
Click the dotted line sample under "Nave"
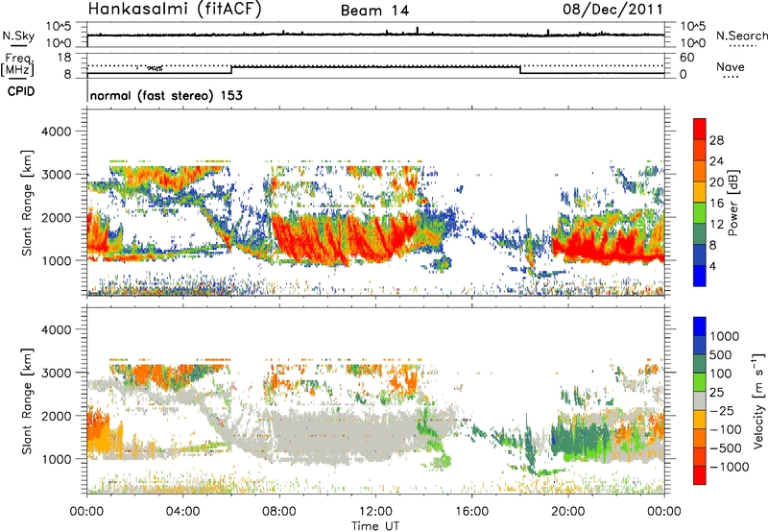coord(731,77)
